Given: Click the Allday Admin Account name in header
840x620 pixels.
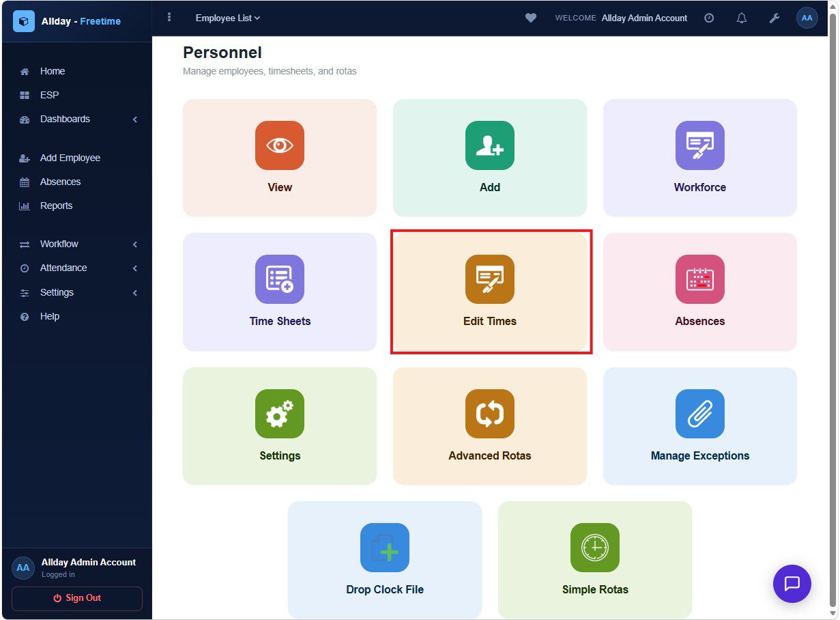Looking at the screenshot, I should coord(644,18).
